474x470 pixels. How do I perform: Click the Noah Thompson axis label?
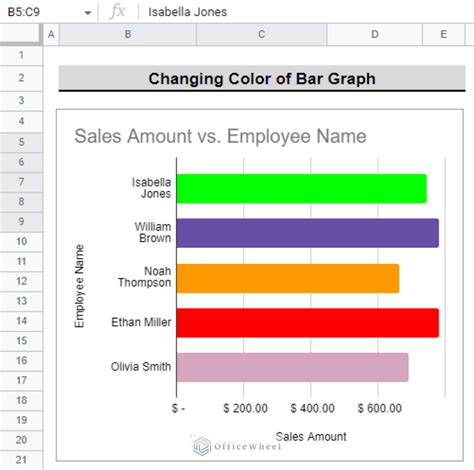click(x=145, y=277)
